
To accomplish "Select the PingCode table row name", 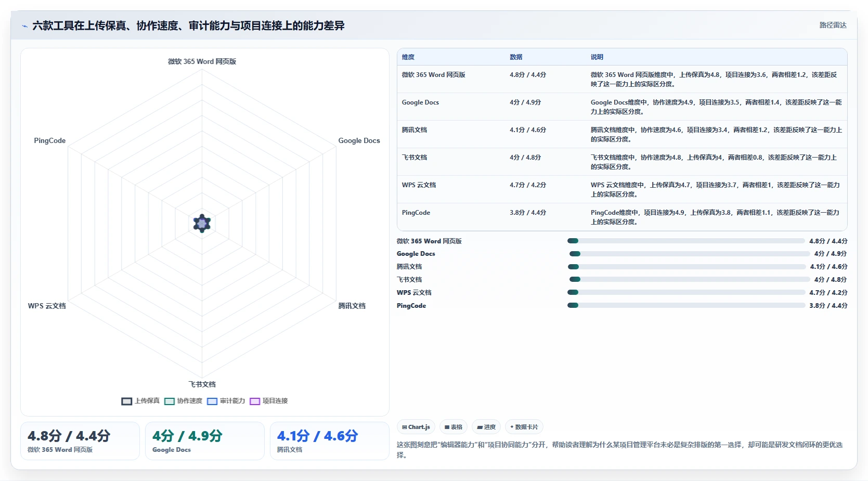I will tap(416, 213).
